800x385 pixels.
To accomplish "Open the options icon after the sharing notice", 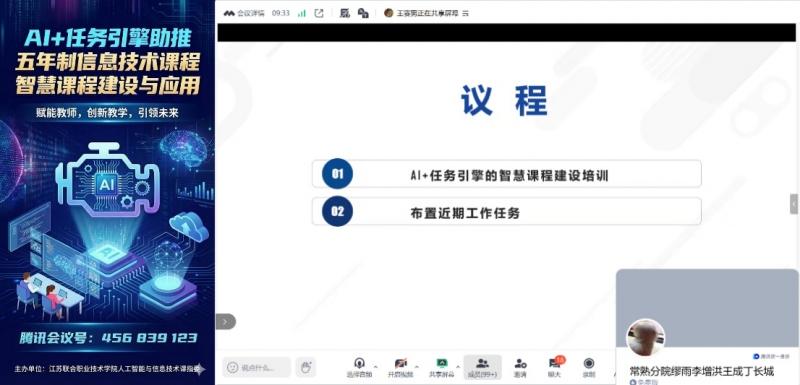I will (x=465, y=13).
